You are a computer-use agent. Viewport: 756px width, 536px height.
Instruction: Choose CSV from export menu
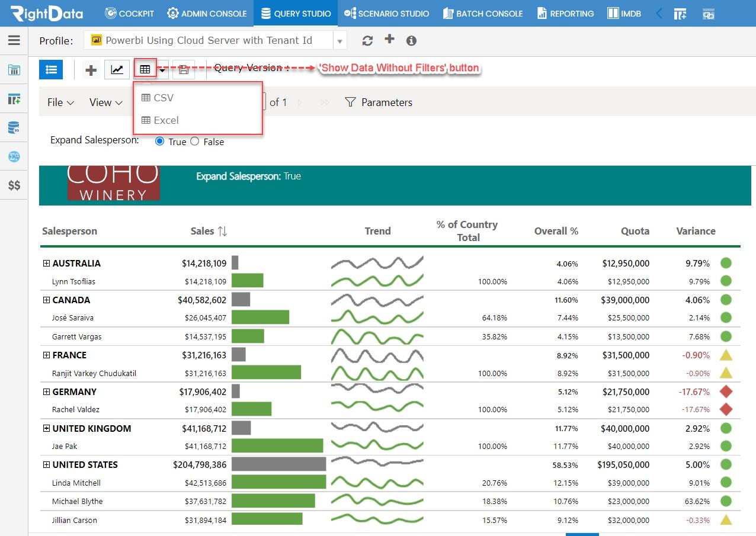click(158, 98)
